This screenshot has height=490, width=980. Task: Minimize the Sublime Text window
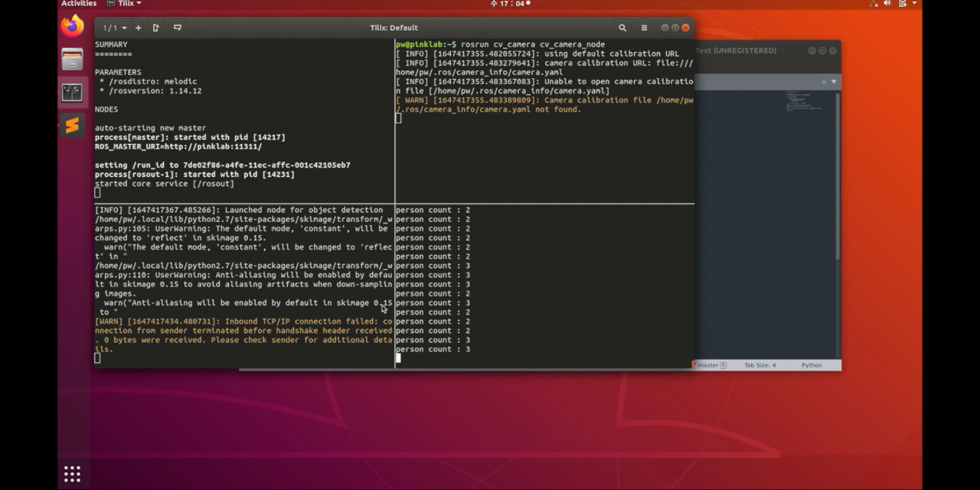pyautogui.click(x=812, y=51)
